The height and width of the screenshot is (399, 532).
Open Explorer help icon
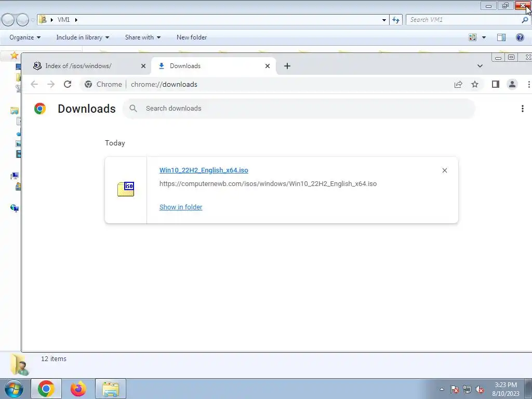(520, 37)
